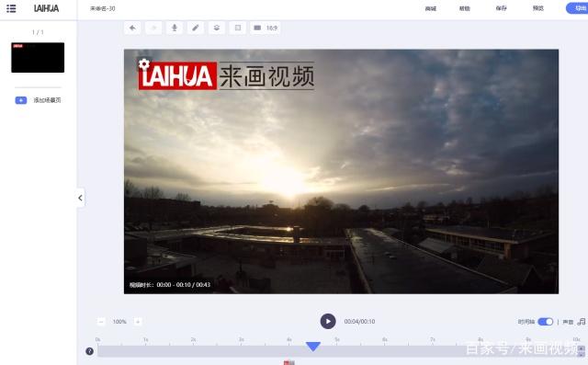The height and width of the screenshot is (365, 588).
Task: Click the plus zoom in button
Action: click(138, 322)
